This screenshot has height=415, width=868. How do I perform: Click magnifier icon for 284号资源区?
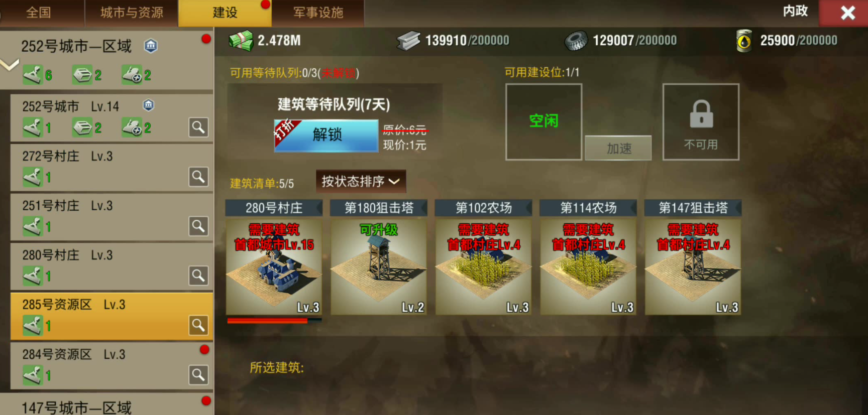[x=198, y=375]
